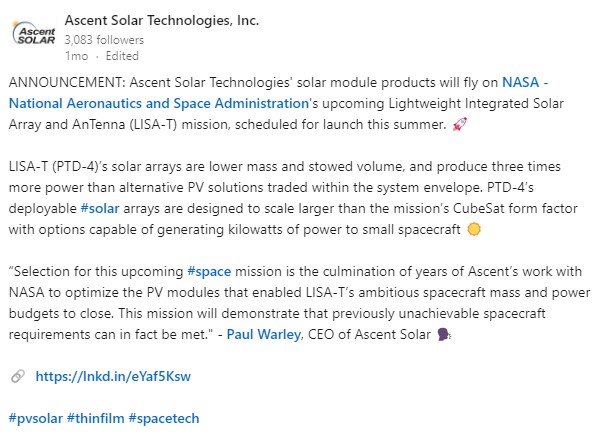Click the sun emoji after spacecraft
This screenshot has width=607, height=440.
[x=474, y=229]
